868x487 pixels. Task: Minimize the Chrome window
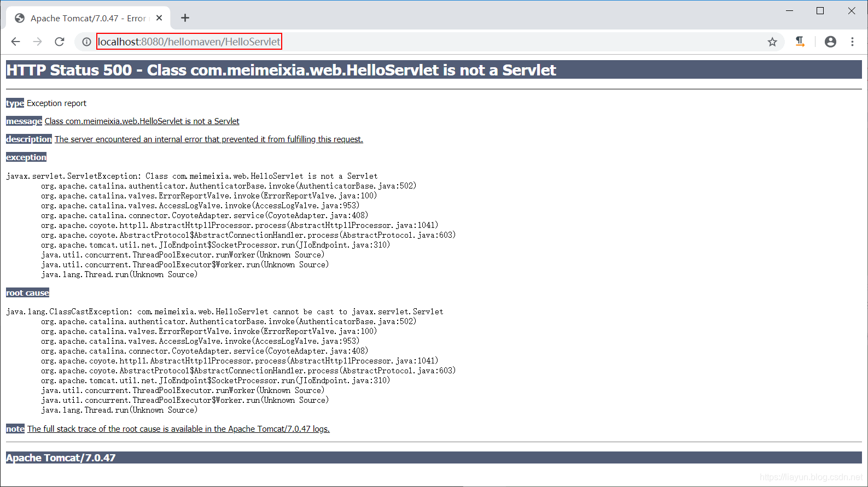point(789,10)
